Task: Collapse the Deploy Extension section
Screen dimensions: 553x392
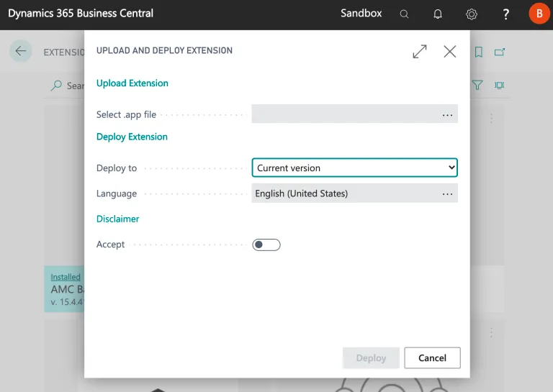Action: [132, 137]
